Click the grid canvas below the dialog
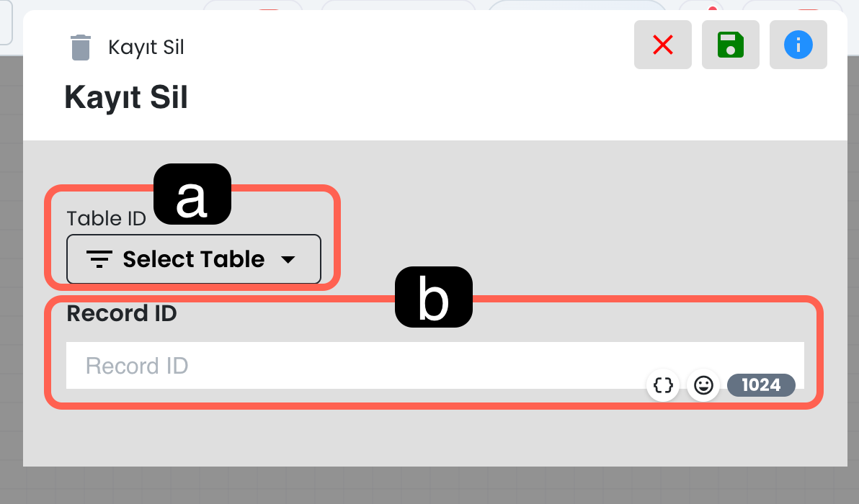The height and width of the screenshot is (504, 859). 432,486
